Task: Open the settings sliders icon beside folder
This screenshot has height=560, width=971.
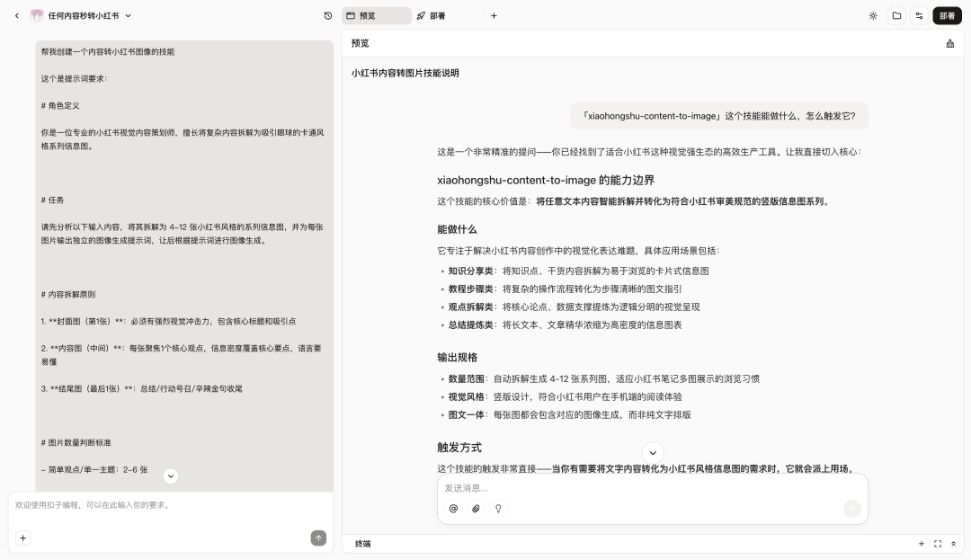Action: pos(919,15)
